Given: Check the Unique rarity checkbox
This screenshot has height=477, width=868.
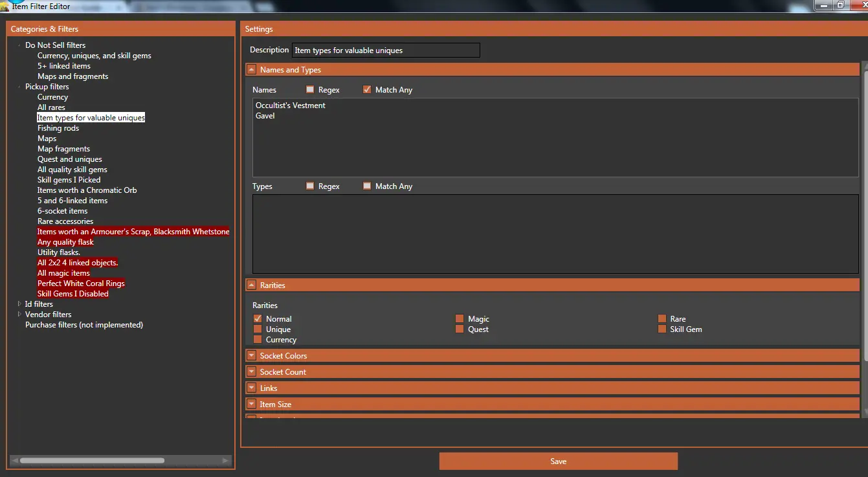Looking at the screenshot, I should (x=258, y=329).
